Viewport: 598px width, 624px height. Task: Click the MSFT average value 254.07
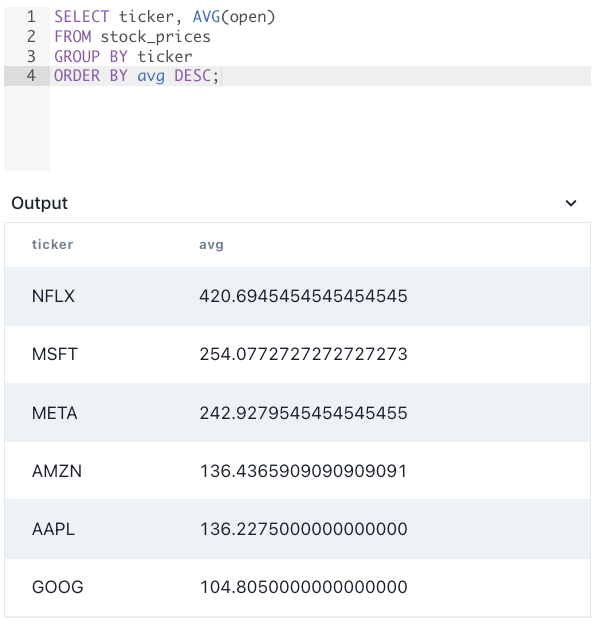(303, 354)
